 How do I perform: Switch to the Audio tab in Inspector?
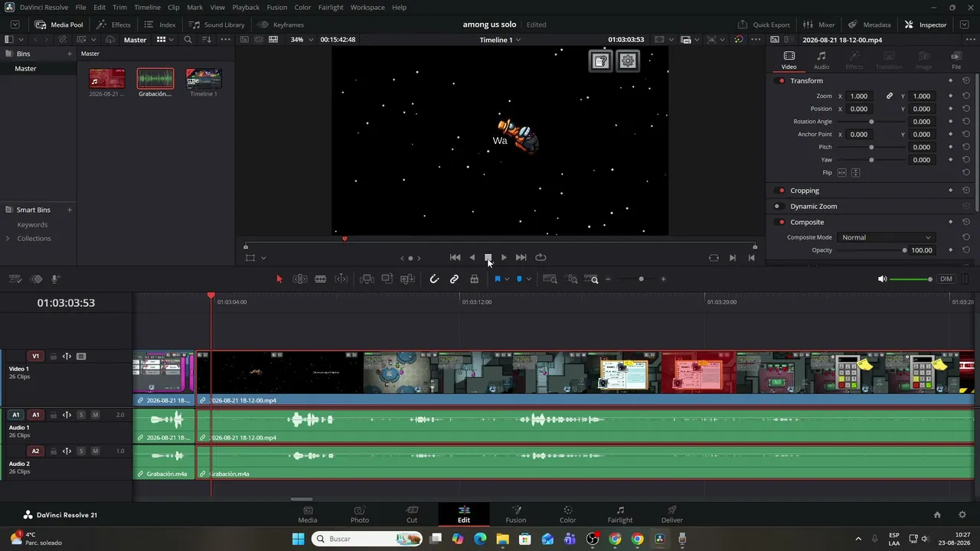(822, 60)
